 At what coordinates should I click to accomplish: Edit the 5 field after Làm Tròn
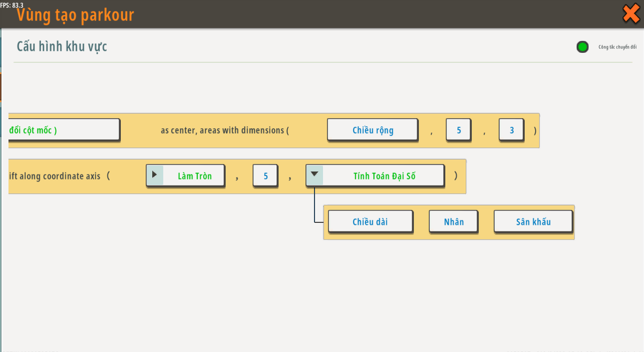(265, 176)
